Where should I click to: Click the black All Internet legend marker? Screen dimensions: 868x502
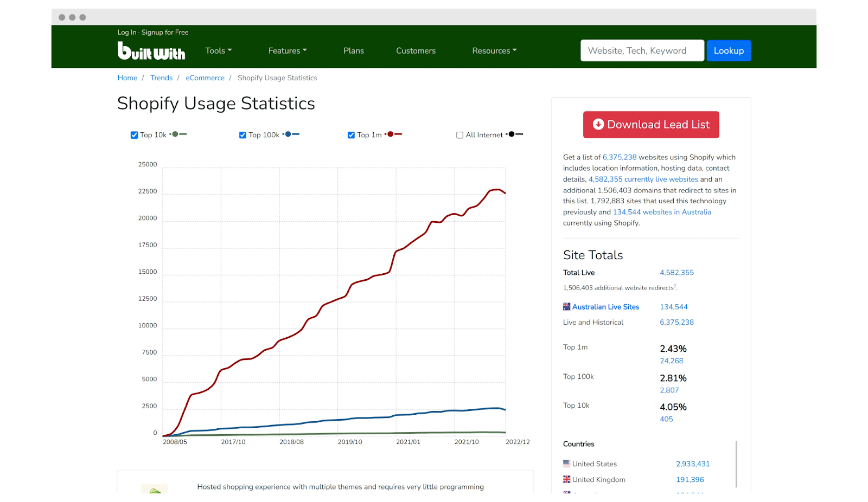[x=514, y=134]
